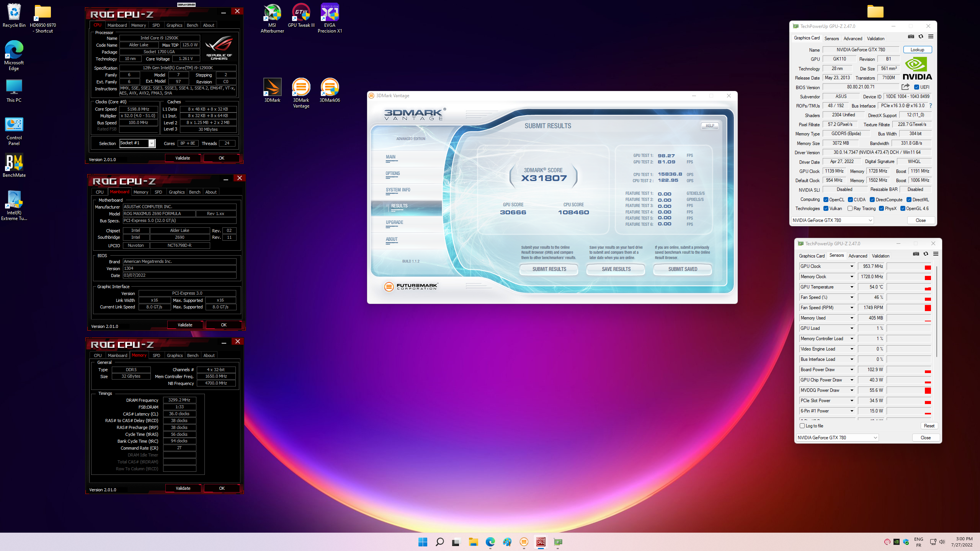Refresh the GPU-Z Graphics Card window
Image resolution: width=980 pixels, height=551 pixels.
point(921,37)
